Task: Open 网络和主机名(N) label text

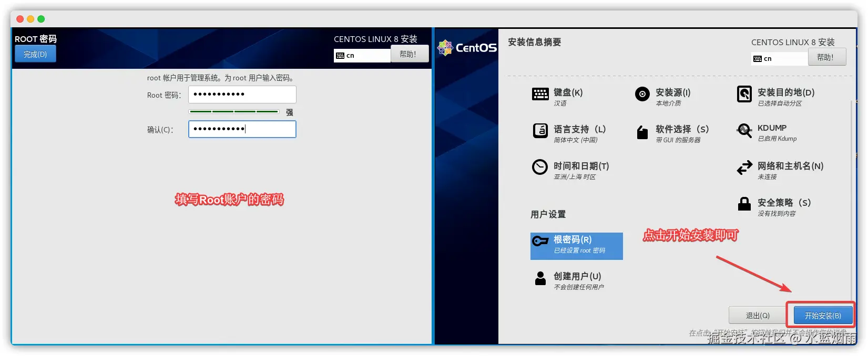Action: tap(790, 166)
